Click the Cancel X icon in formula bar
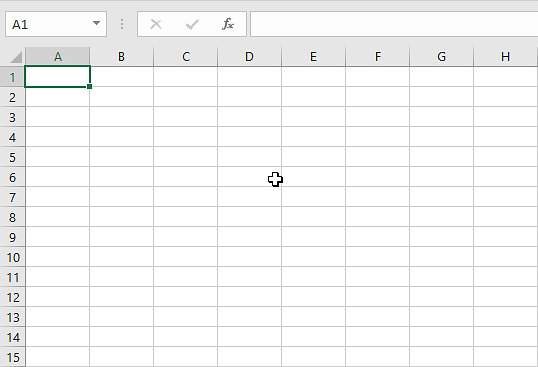The width and height of the screenshot is (538, 367). click(x=156, y=24)
